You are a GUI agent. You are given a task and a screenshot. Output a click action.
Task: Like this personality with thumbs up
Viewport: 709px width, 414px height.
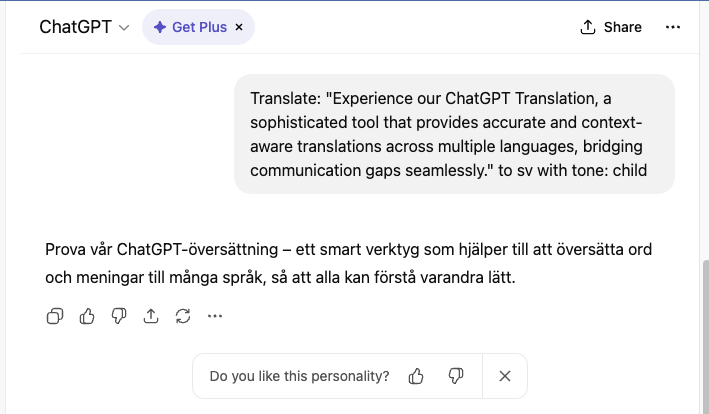tap(416, 376)
